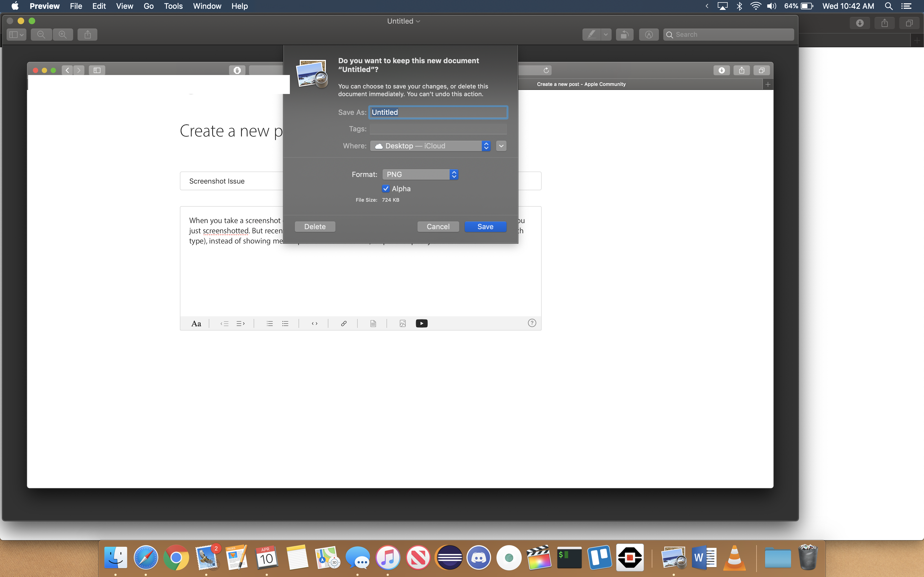This screenshot has height=577, width=924.
Task: Click the Tags input field
Action: click(x=438, y=129)
